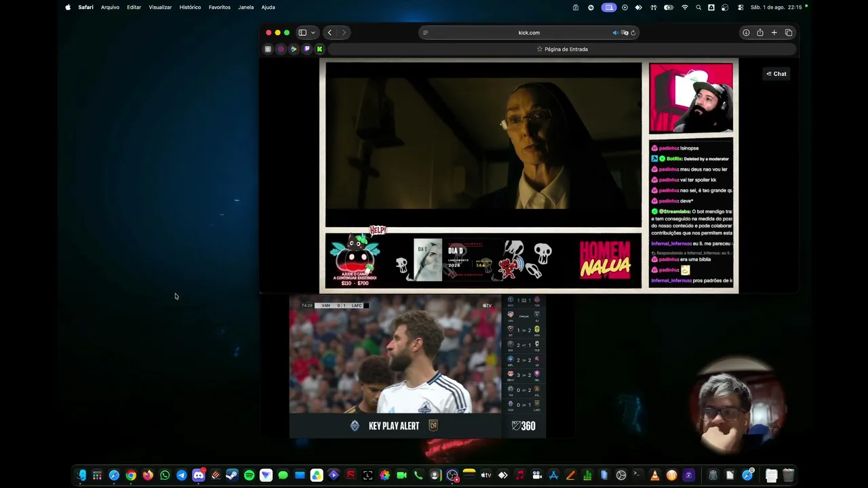Click the Homem Nalua logo

point(605,260)
